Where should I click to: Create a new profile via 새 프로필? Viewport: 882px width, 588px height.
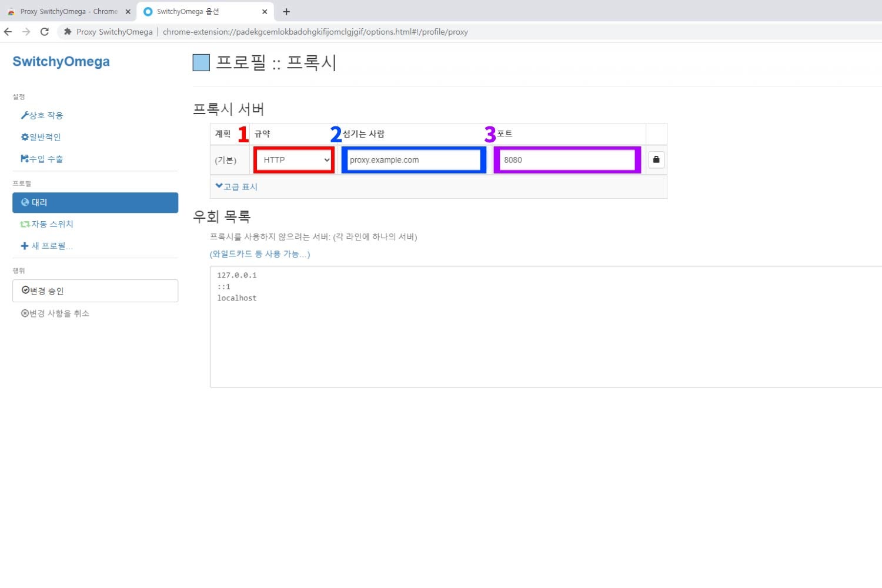[x=47, y=246]
